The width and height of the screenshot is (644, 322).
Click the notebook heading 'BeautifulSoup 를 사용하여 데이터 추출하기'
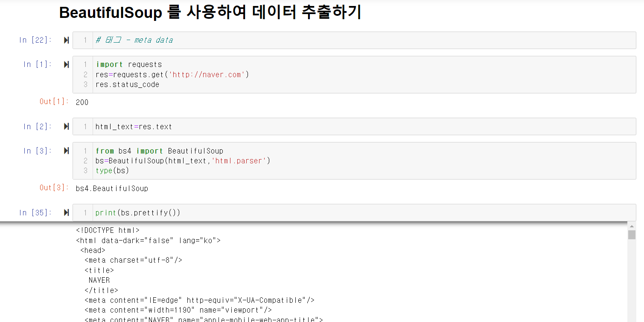coord(210,13)
